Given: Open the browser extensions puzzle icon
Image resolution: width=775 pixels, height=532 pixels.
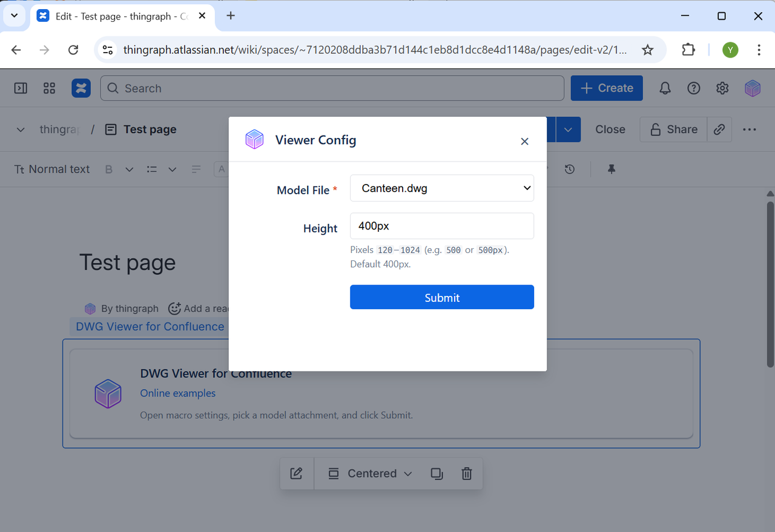Looking at the screenshot, I should coord(688,50).
